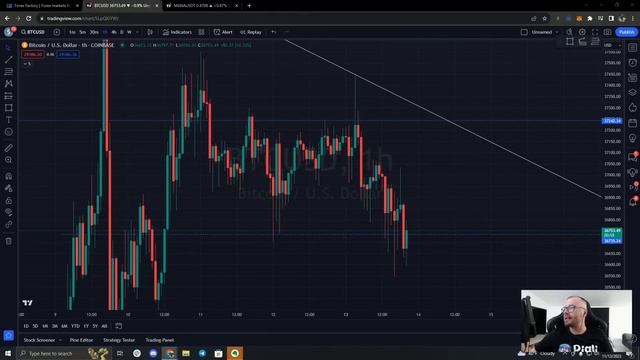Select the ruler measure tool
This screenshot has height=360, width=640.
click(x=8, y=148)
